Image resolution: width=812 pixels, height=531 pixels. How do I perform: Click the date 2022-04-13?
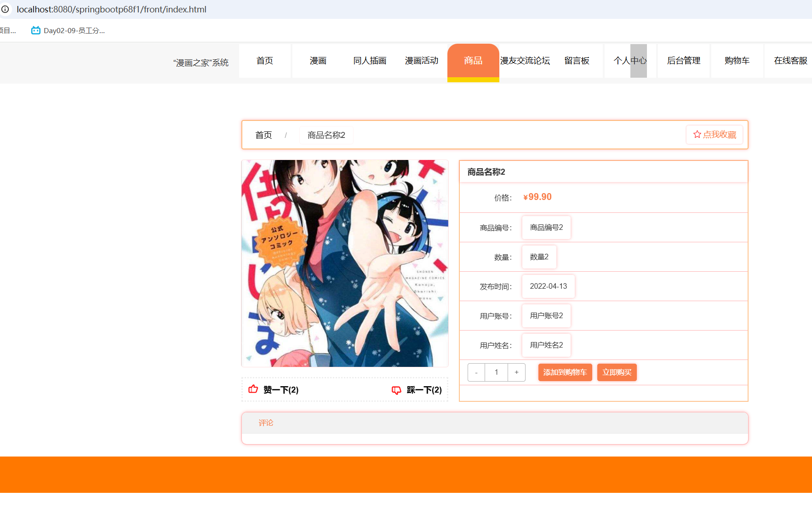(549, 286)
